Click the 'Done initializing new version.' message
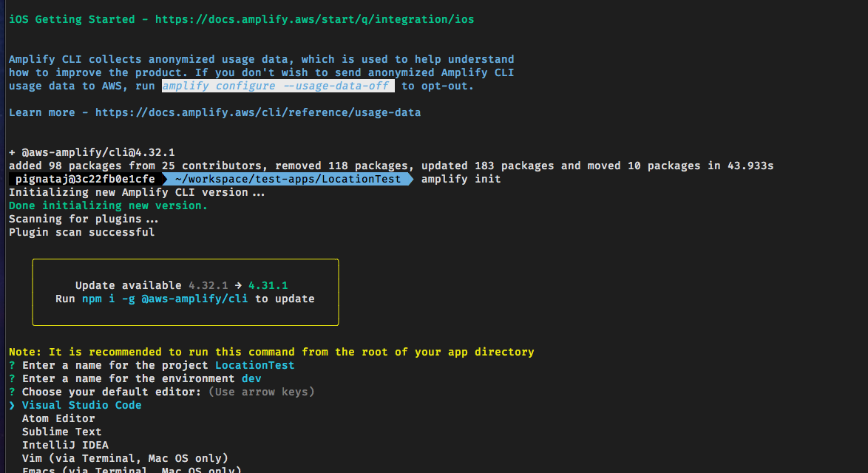This screenshot has width=868, height=473. [109, 205]
